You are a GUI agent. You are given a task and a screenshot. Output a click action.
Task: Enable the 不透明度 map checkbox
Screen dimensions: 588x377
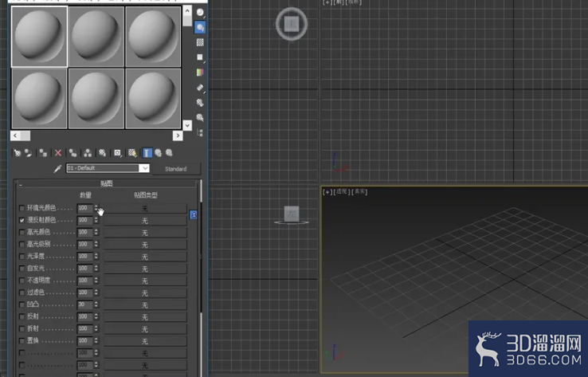tap(22, 281)
